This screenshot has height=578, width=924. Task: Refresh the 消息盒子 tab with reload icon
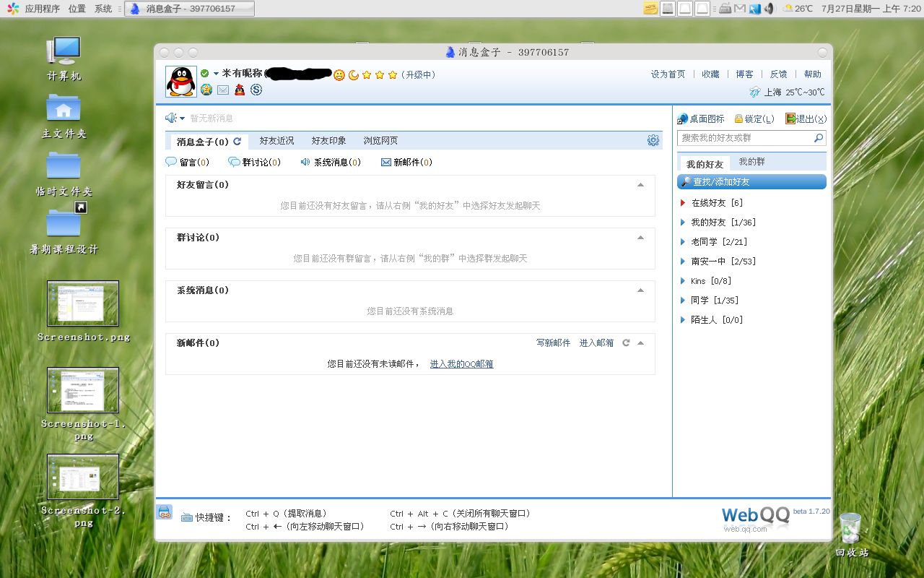pos(237,141)
